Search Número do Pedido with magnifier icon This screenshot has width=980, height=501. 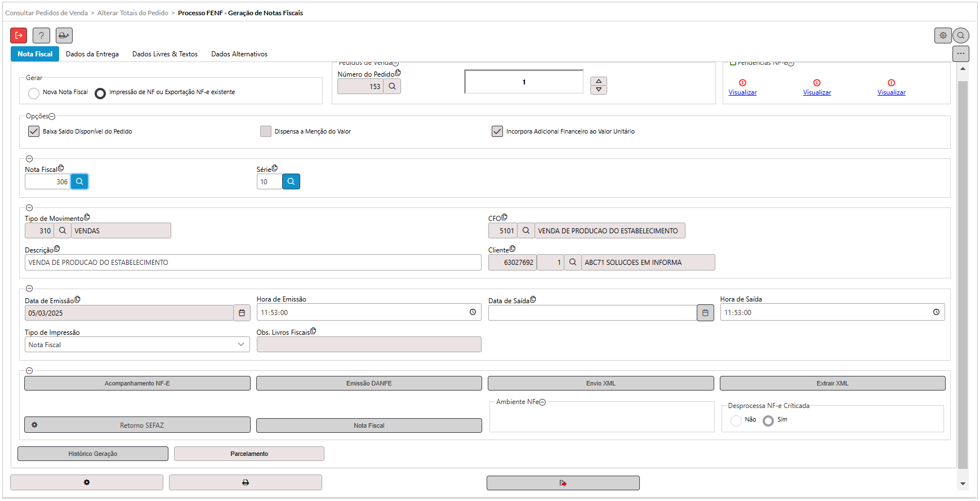(x=392, y=86)
